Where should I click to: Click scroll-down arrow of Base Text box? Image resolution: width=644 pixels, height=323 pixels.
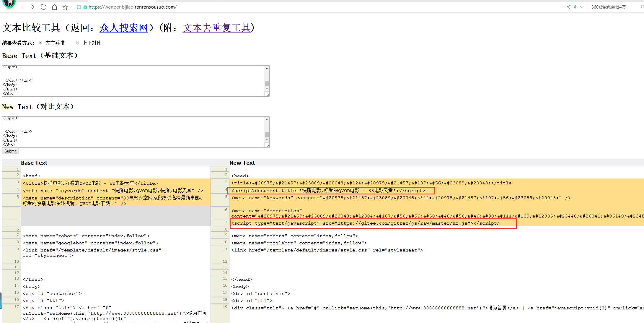coord(267,89)
